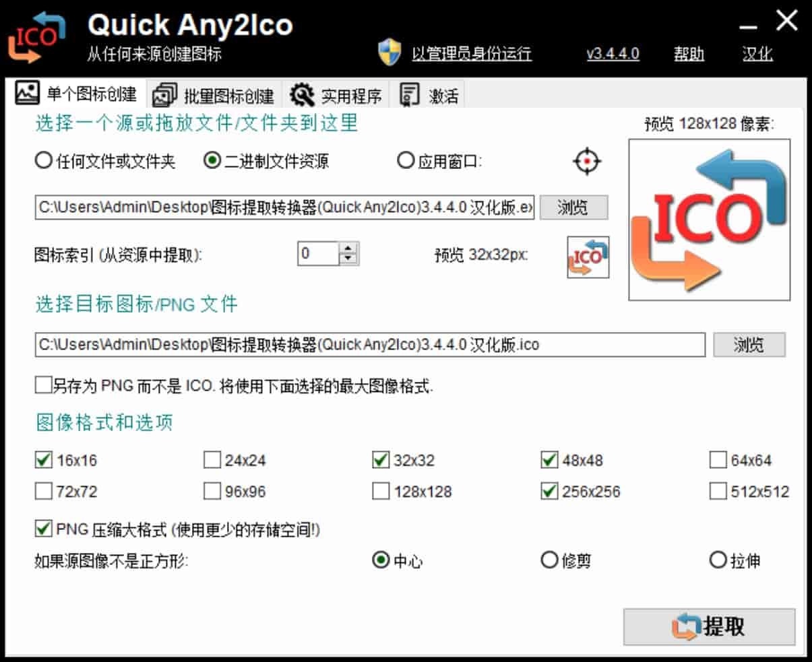Disable the 256x256 checkbox

549,492
